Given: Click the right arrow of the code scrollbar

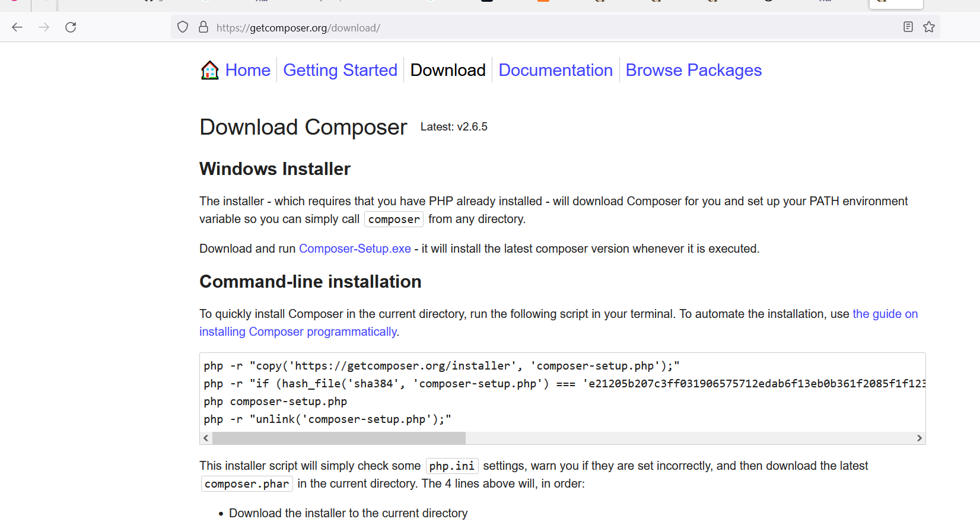Looking at the screenshot, I should point(920,438).
